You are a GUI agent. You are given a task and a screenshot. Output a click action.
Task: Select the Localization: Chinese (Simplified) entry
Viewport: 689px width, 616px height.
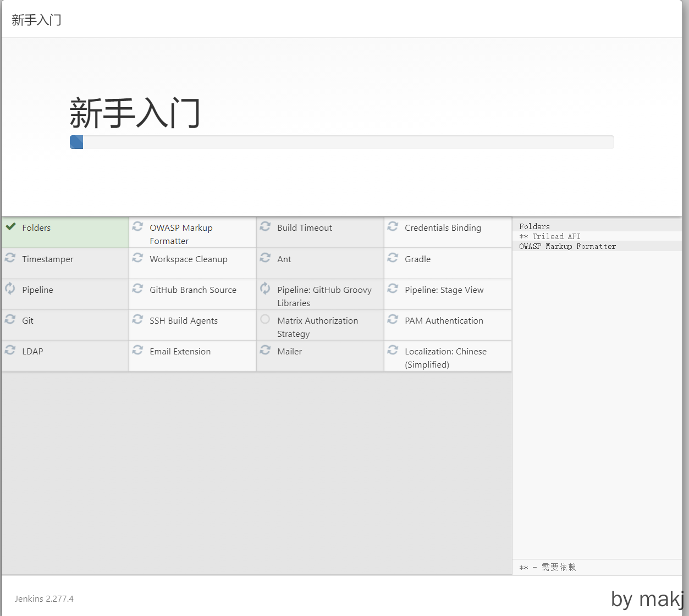(x=445, y=358)
